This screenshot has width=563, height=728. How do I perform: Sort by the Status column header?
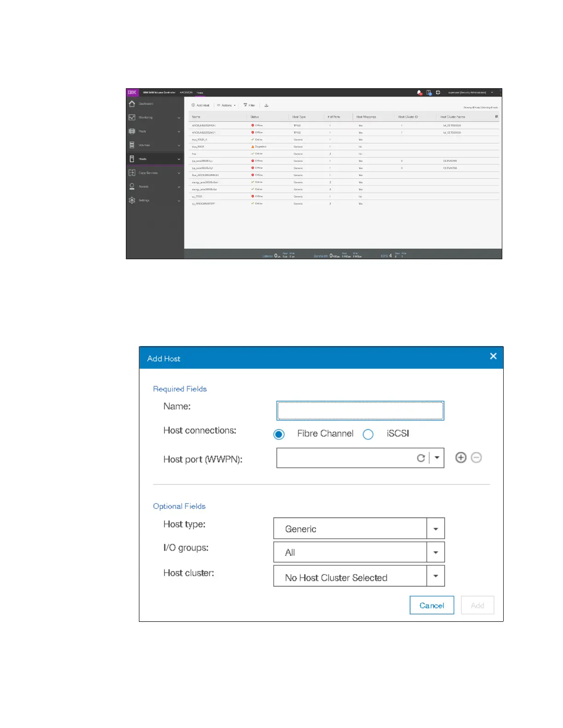[x=255, y=117]
